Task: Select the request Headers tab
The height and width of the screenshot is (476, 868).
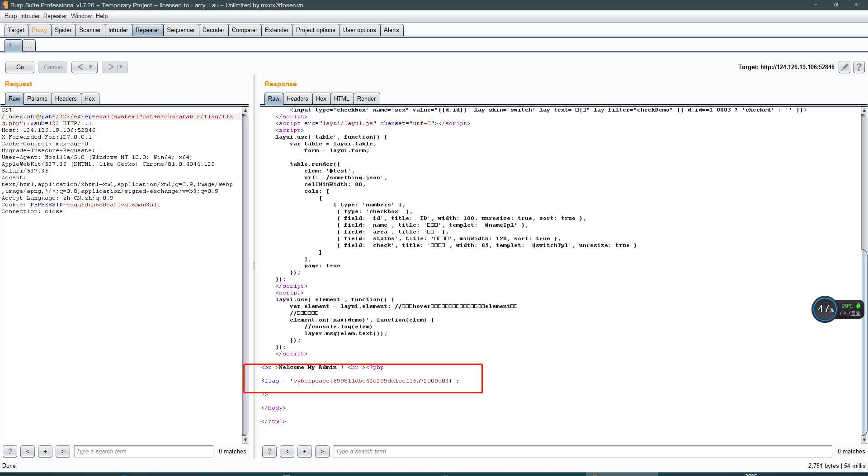Action: point(66,98)
